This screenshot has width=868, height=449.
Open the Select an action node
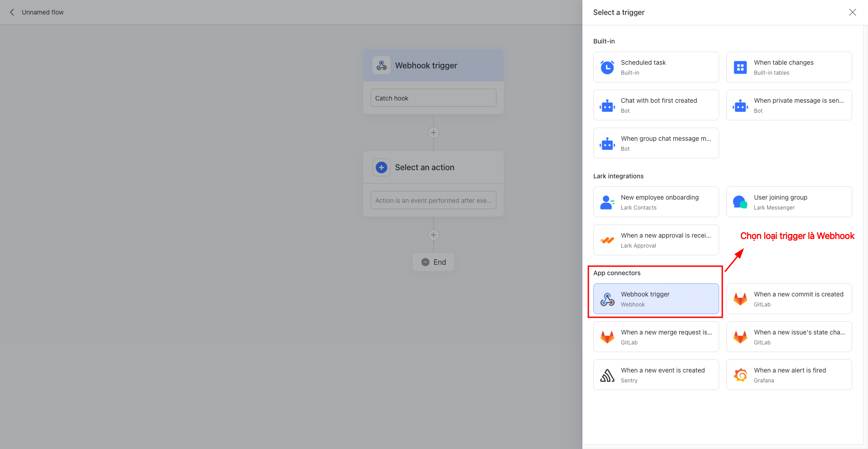coord(433,167)
